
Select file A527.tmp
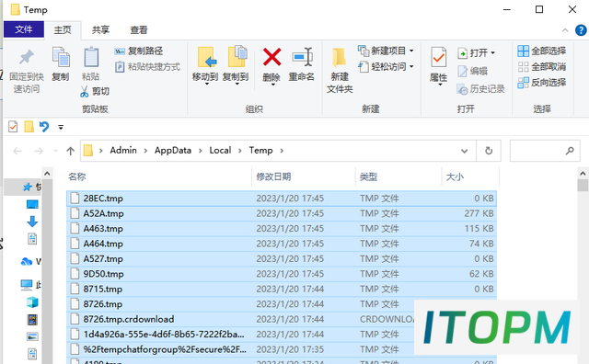(x=282, y=258)
